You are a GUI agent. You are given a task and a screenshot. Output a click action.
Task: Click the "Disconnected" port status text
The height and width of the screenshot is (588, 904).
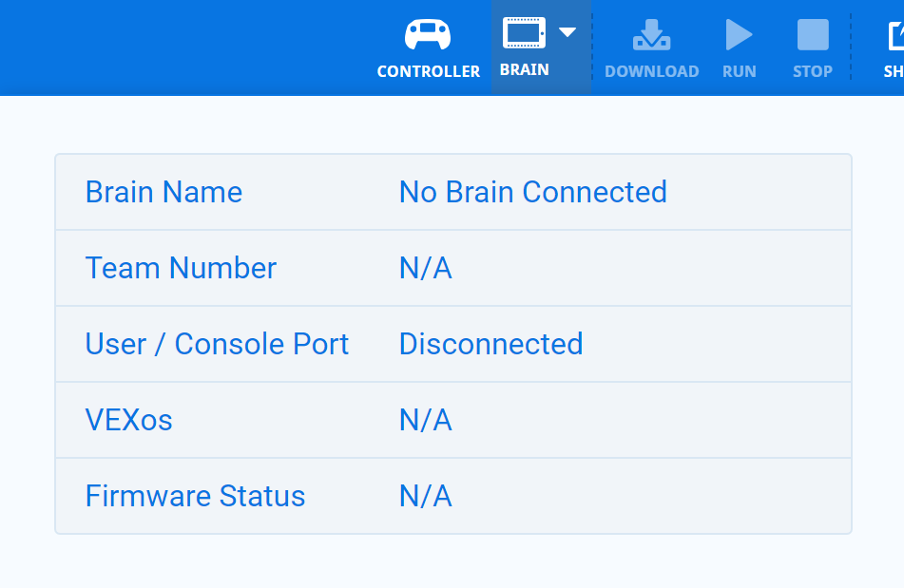pos(490,344)
